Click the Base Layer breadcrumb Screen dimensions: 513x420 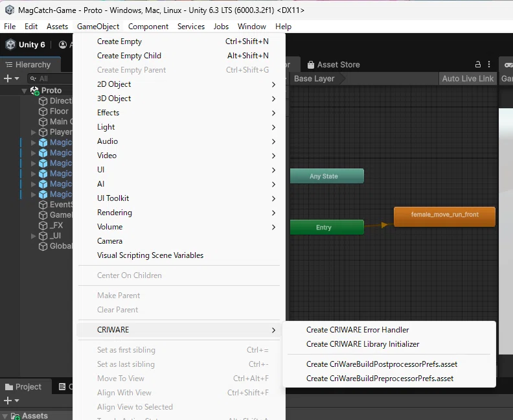[314, 79]
